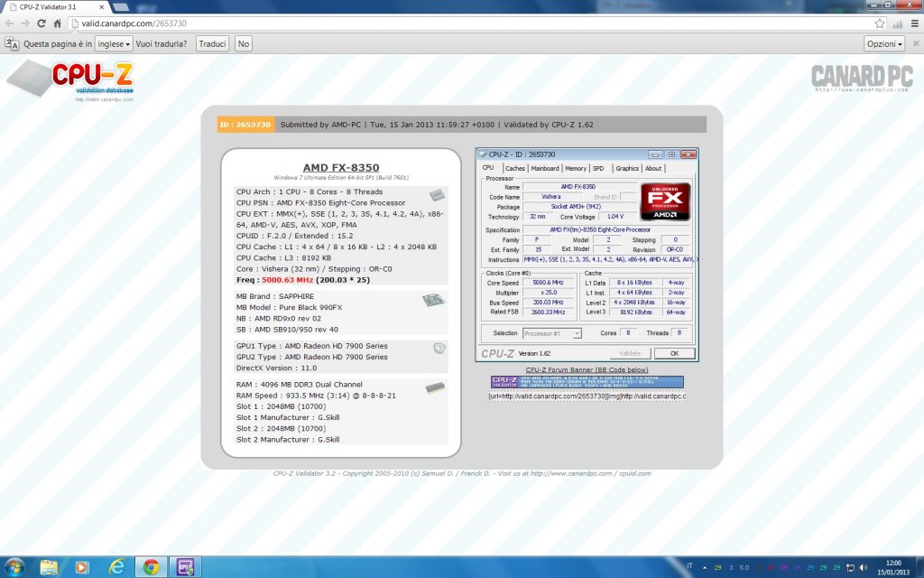The height and width of the screenshot is (578, 924).
Task: Launch Windows Media Player from the taskbar
Action: click(82, 567)
